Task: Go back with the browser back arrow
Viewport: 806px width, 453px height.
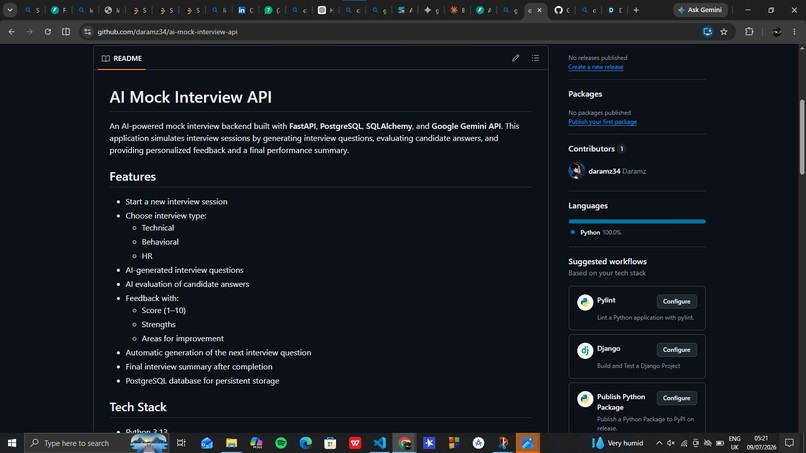Action: pyautogui.click(x=11, y=32)
